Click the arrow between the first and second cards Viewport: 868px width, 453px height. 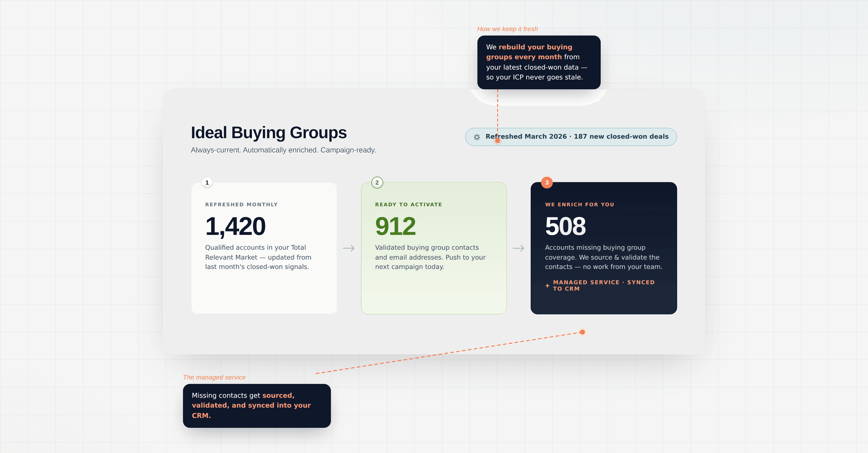(x=349, y=248)
